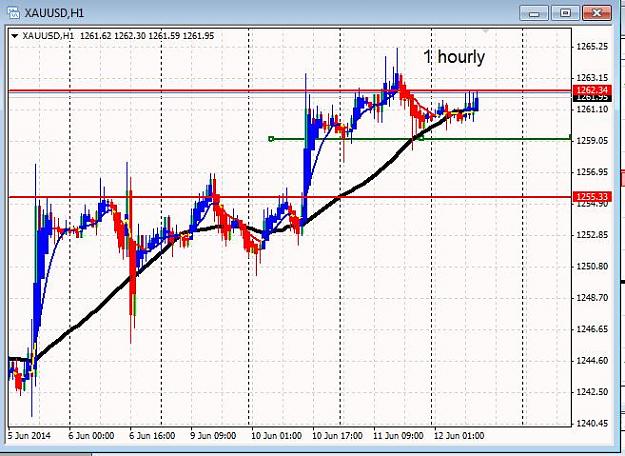Open the chart menu triangle beside XAUUSD,H1
Screen dimensions: 625x456
(x=15, y=36)
